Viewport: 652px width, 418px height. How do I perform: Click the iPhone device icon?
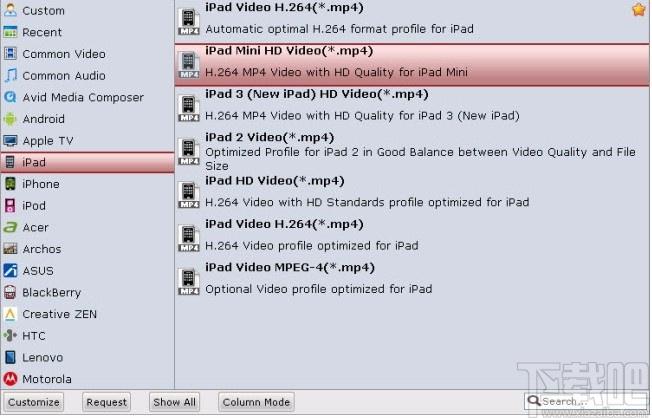coord(10,184)
